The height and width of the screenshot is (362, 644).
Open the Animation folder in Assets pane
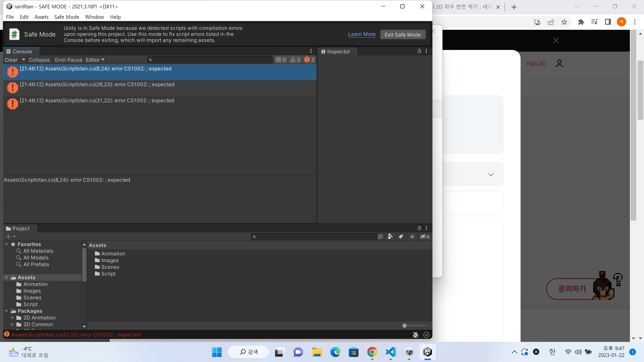point(113,254)
